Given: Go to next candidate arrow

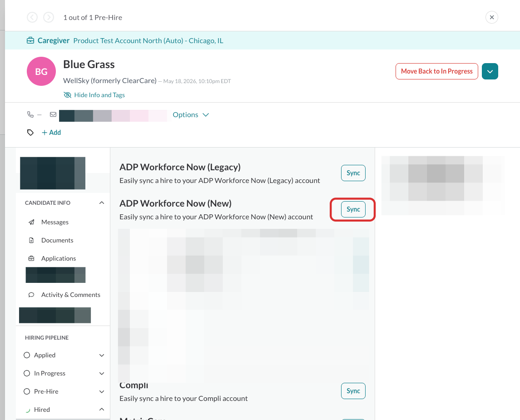Looking at the screenshot, I should (x=49, y=17).
